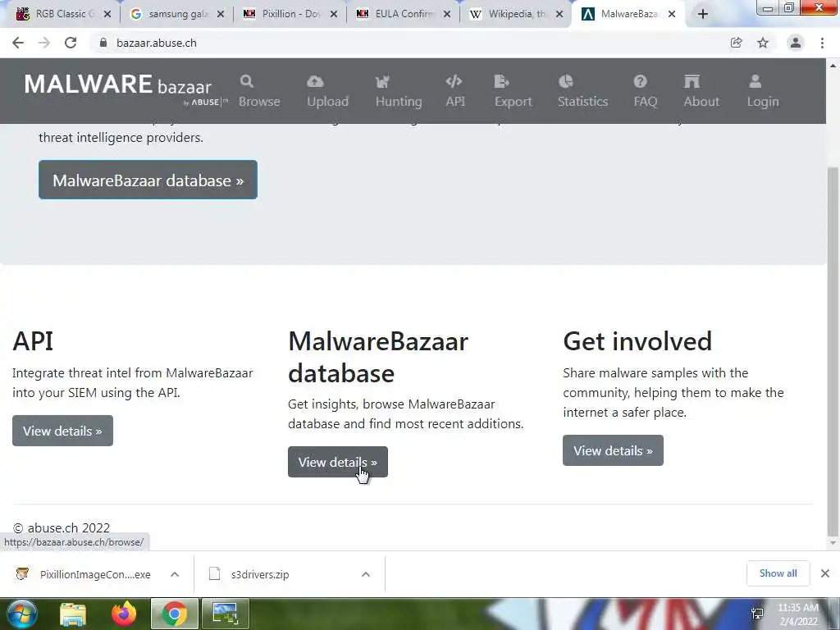Screen dimensions: 840x630
Task: Click the API section heading
Action: pos(33,341)
